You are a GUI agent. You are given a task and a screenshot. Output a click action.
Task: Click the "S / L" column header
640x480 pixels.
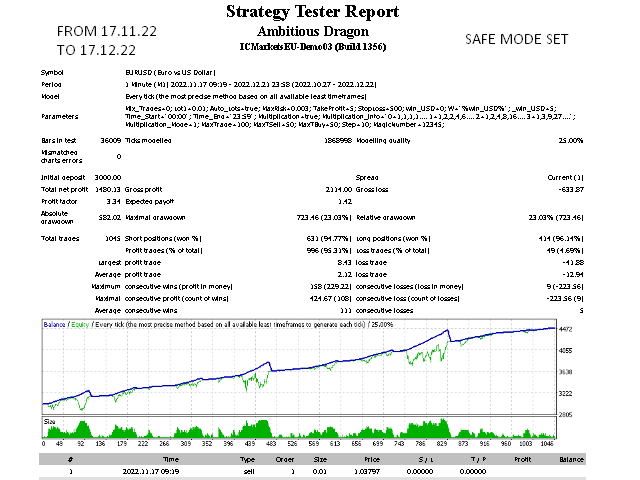pos(426,460)
